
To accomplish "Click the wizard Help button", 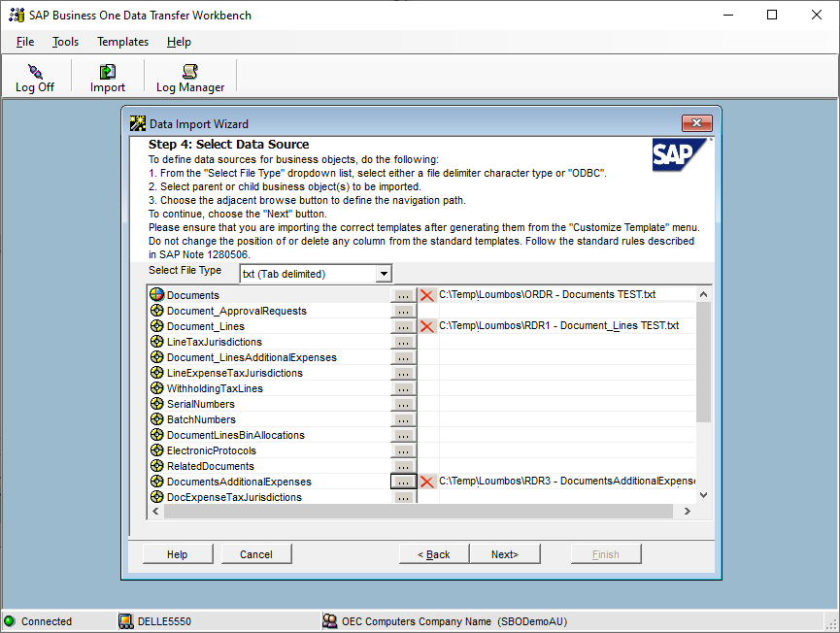I will point(178,554).
